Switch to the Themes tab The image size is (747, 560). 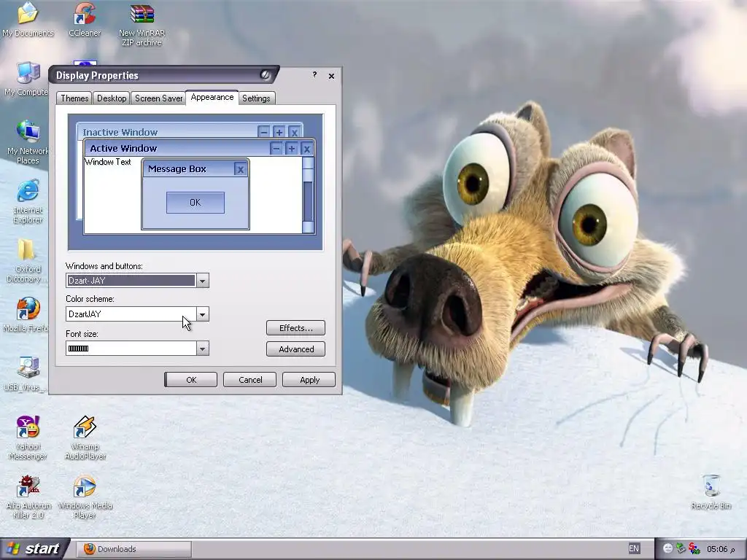coord(74,98)
